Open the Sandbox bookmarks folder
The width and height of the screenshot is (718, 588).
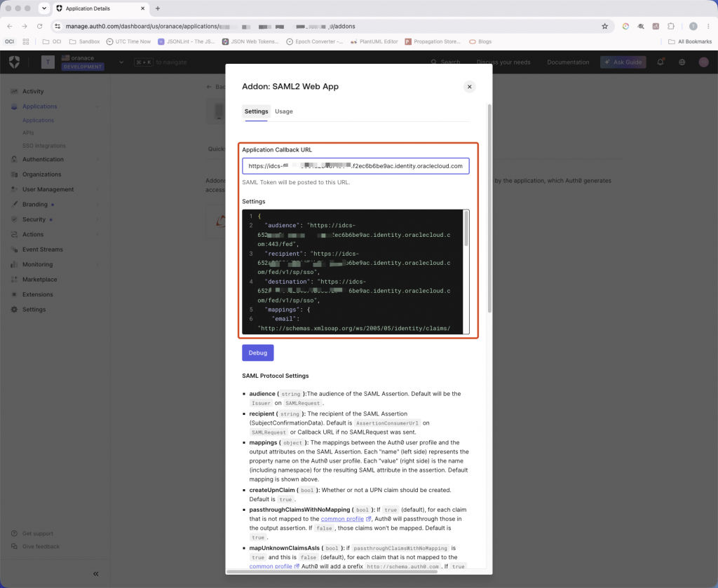pyautogui.click(x=84, y=41)
